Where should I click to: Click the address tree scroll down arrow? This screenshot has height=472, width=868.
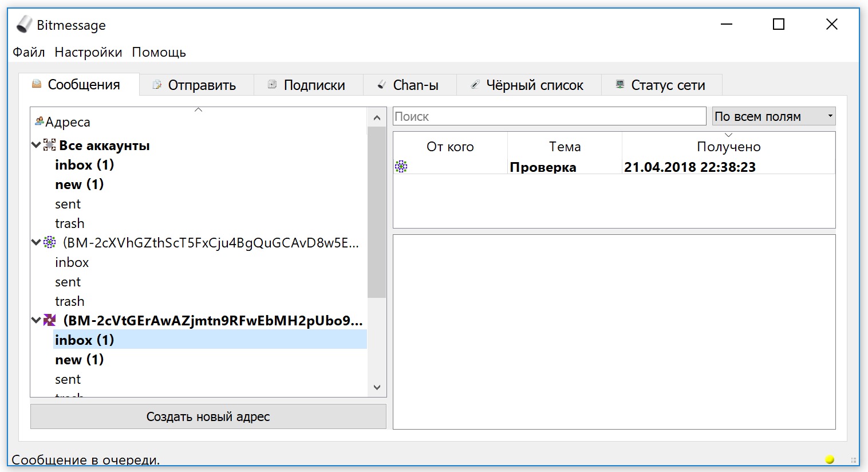coord(377,387)
